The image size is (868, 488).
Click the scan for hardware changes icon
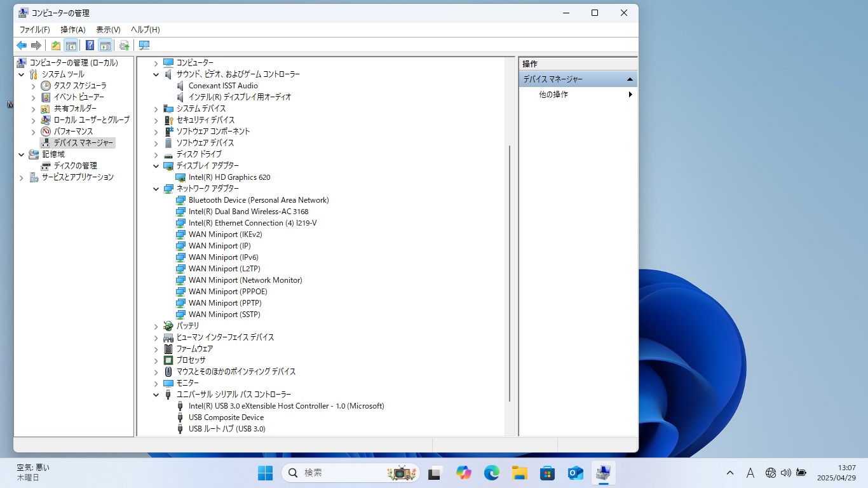click(144, 45)
